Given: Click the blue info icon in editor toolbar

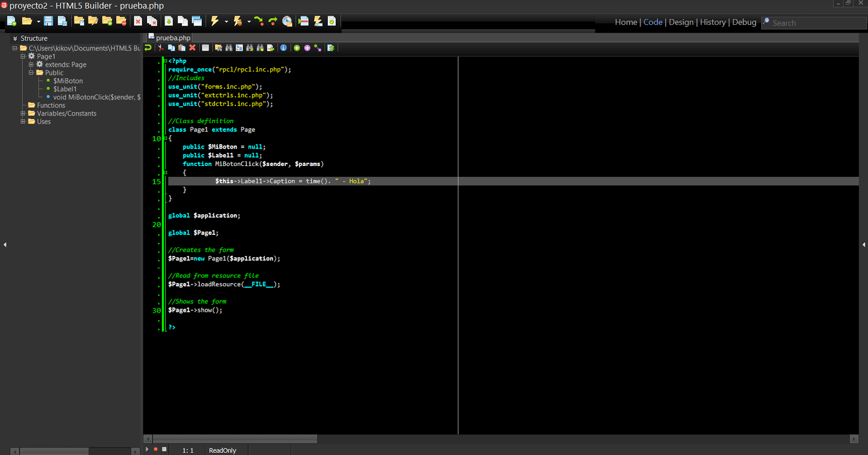Looking at the screenshot, I should [x=283, y=48].
